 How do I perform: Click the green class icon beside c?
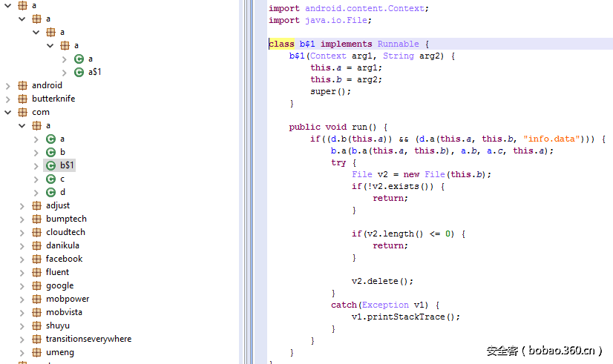pyautogui.click(x=50, y=179)
